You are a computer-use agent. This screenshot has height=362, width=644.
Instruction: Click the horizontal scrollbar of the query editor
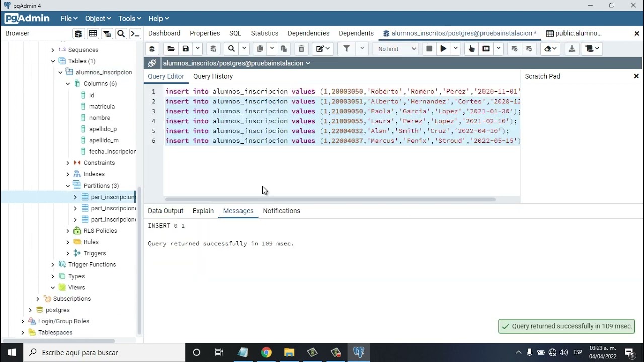pyautogui.click(x=330, y=200)
